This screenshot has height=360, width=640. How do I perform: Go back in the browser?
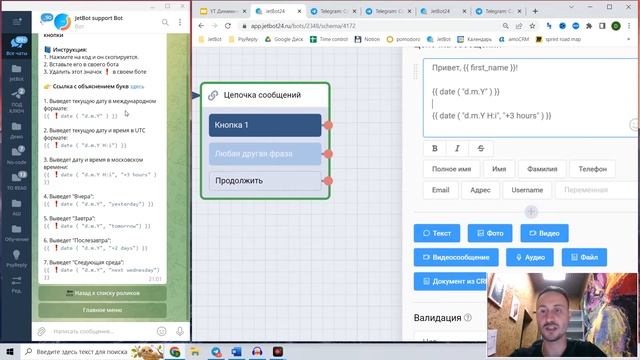[201, 26]
